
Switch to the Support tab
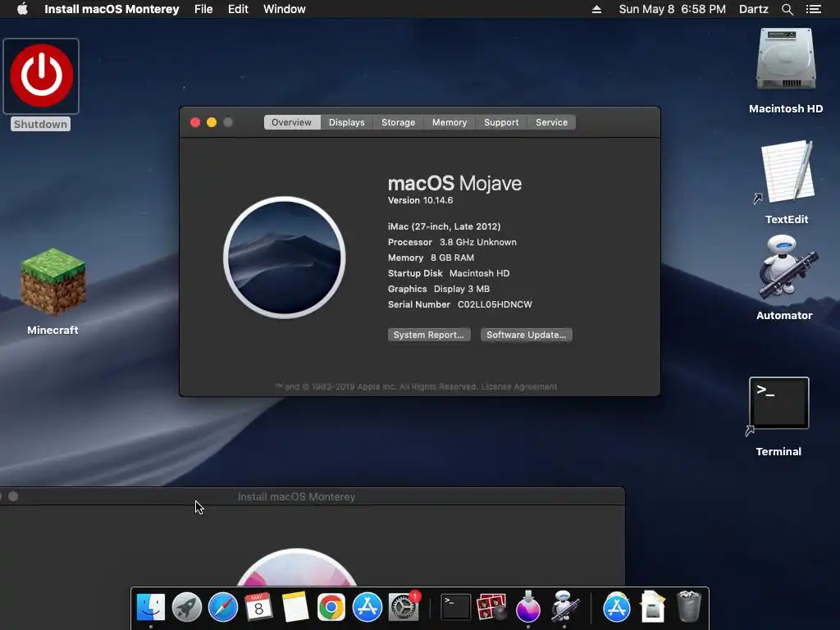click(x=501, y=122)
